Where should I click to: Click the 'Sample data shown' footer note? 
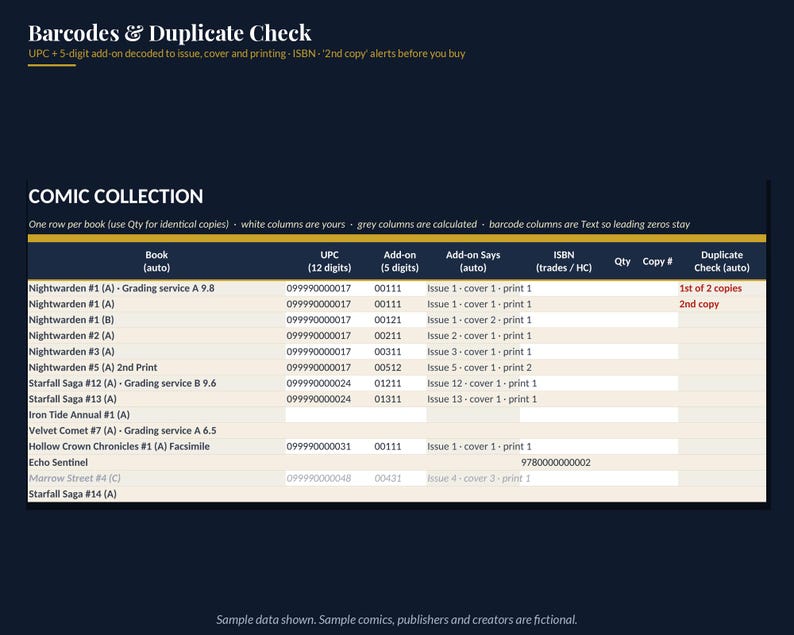pyautogui.click(x=396, y=619)
